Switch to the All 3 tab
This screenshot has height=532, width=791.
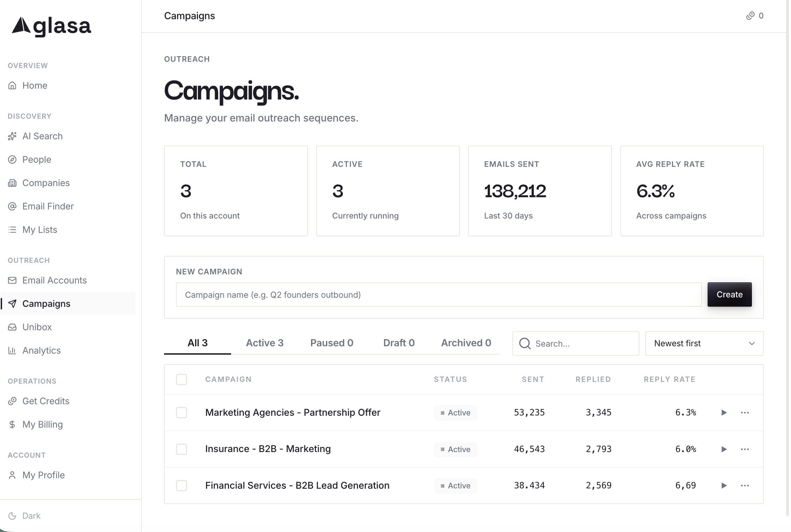pos(198,343)
